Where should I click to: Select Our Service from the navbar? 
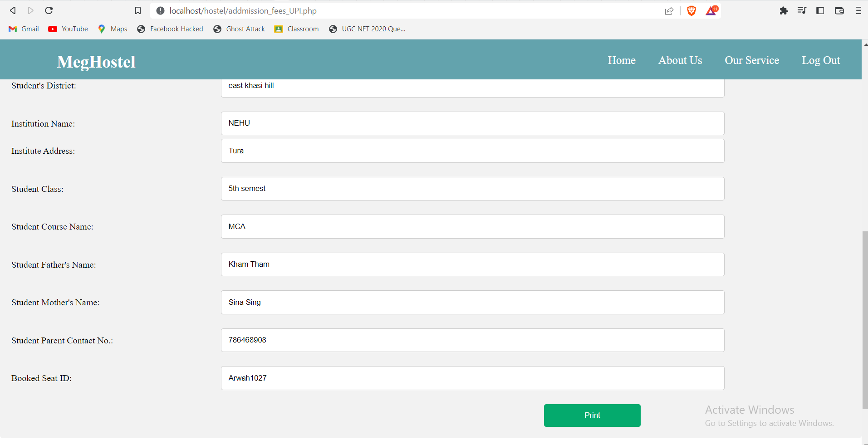751,60
